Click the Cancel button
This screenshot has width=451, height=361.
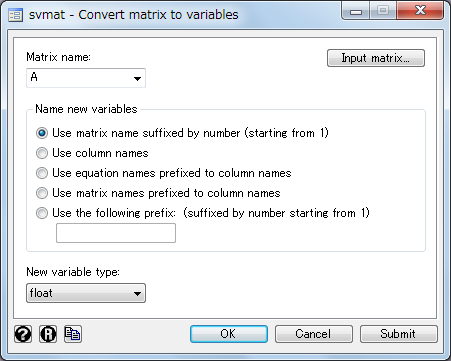pos(314,334)
